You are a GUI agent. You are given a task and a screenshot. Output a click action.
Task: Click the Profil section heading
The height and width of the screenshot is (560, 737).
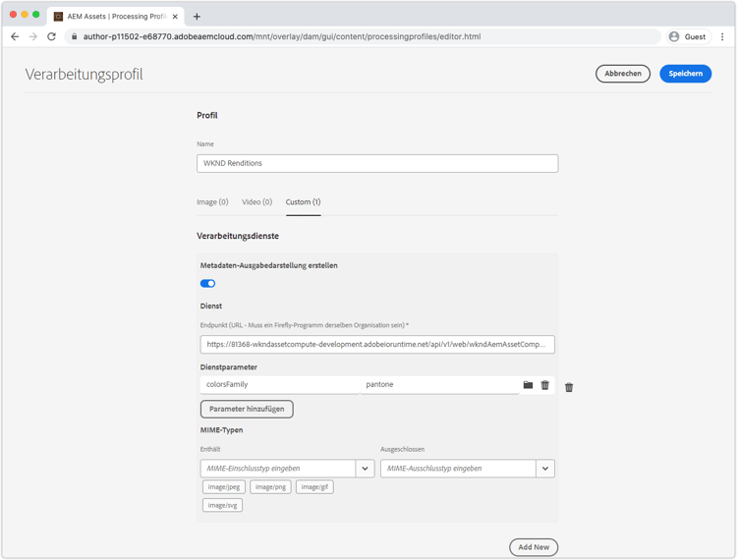point(207,115)
